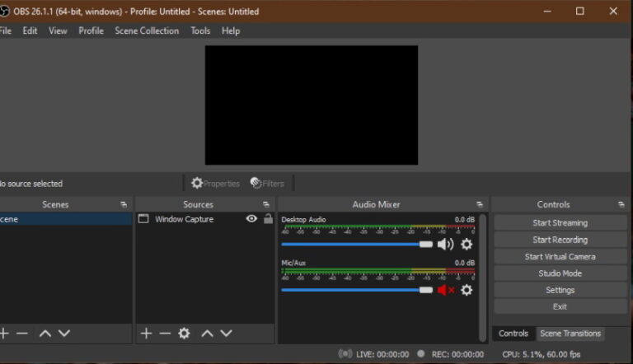Add a new scene with plus icon
633x364 pixels.
tap(4, 334)
